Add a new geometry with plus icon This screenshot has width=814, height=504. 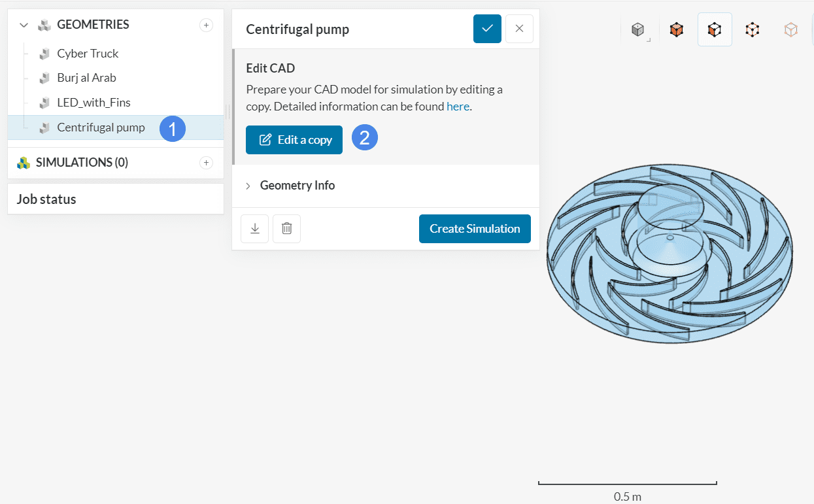(206, 25)
